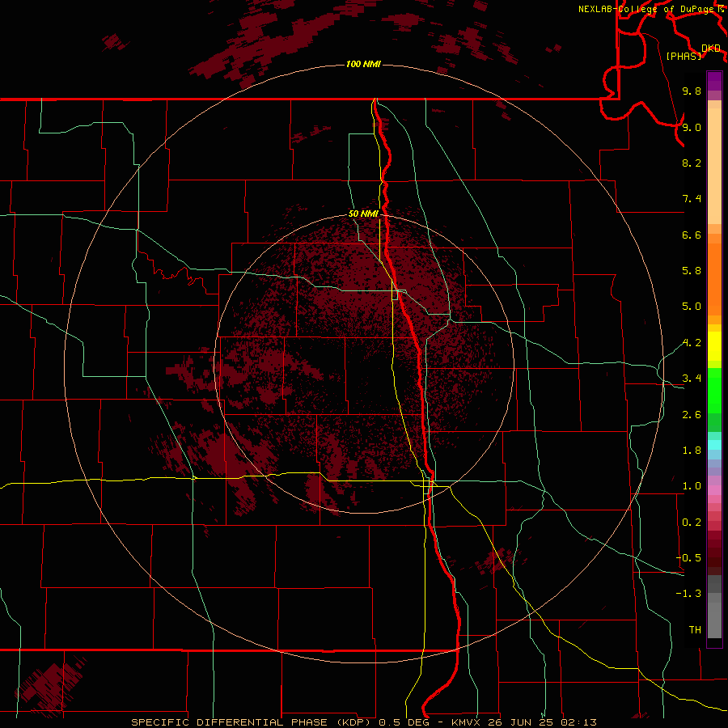Click the "50 NMI" range ring label
The width and height of the screenshot is (728, 728).
pos(363,214)
